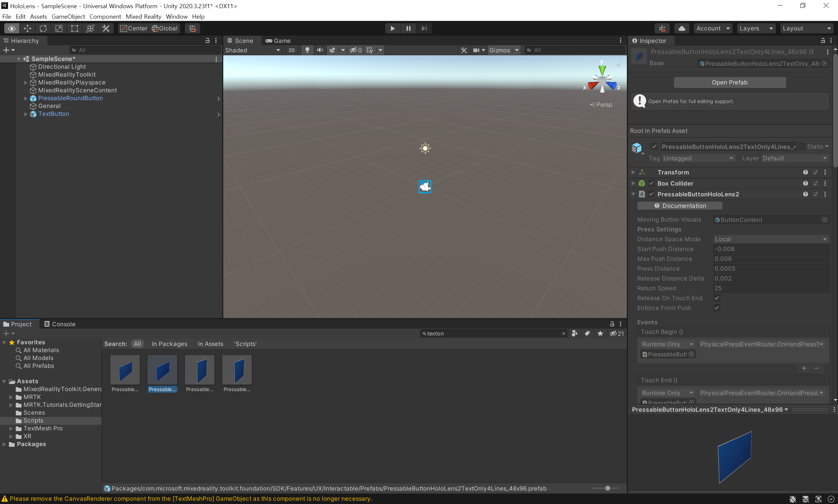Search by type in Project panel

[x=574, y=333]
